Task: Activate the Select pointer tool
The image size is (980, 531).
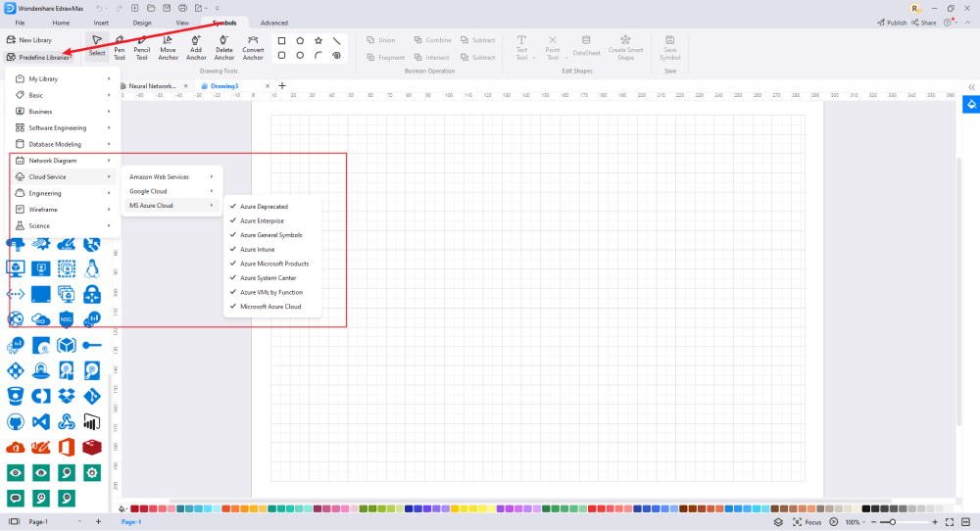Action: click(x=97, y=46)
